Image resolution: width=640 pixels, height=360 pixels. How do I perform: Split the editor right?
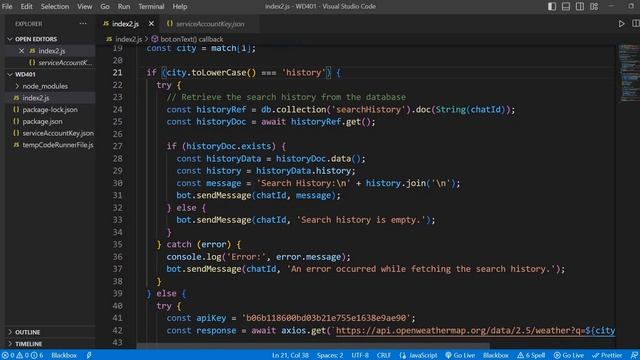point(636,24)
